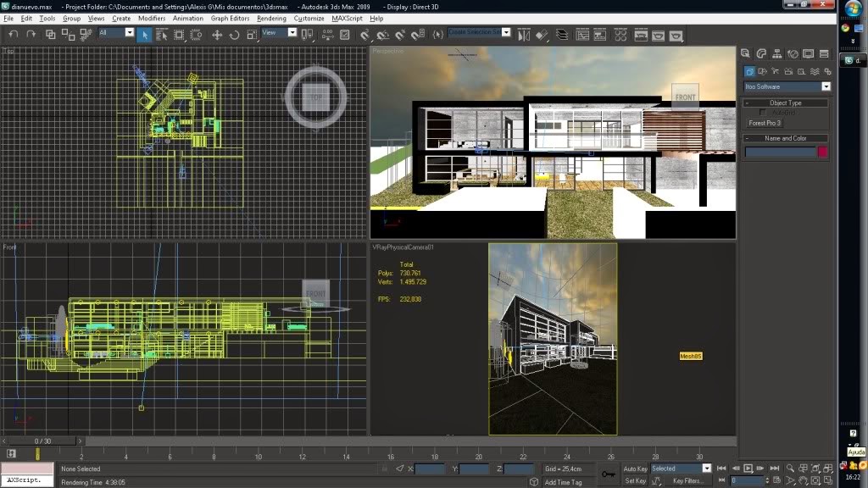Open Select by Name
Image resolution: width=868 pixels, height=488 pixels.
[161, 35]
